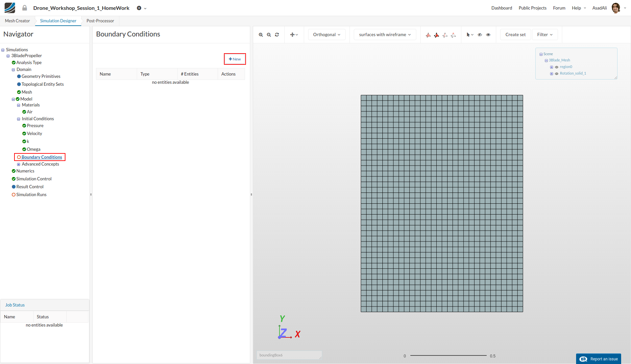Select the Air material
Image resolution: width=631 pixels, height=364 pixels.
[x=30, y=112]
